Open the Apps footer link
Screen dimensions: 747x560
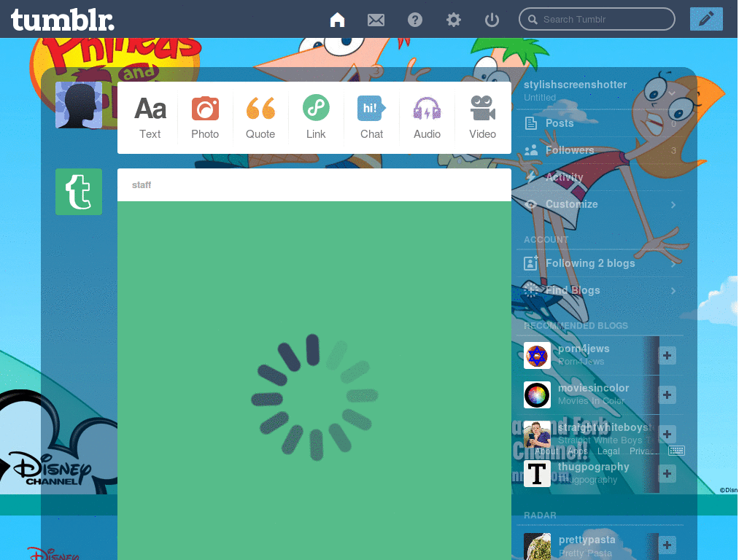[x=578, y=451]
